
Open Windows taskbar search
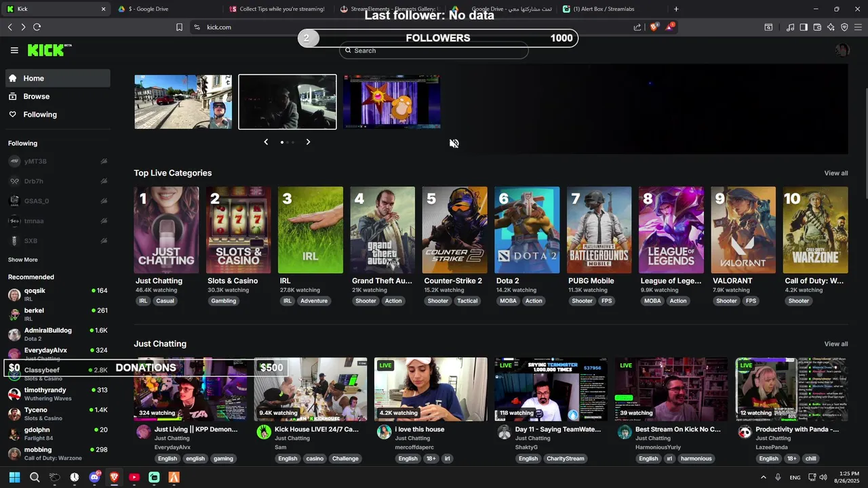click(x=35, y=477)
